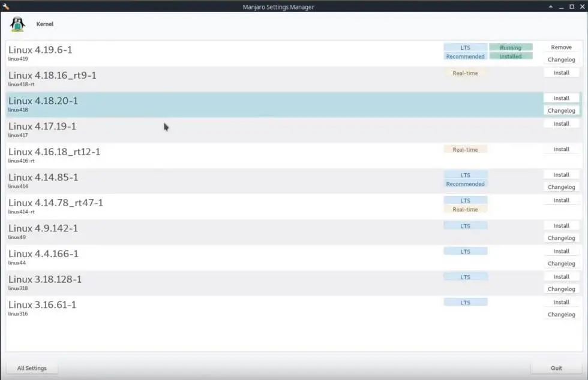This screenshot has height=380, width=588.
Task: Show Changelog for Linux 3.16.61-1
Action: (x=562, y=315)
